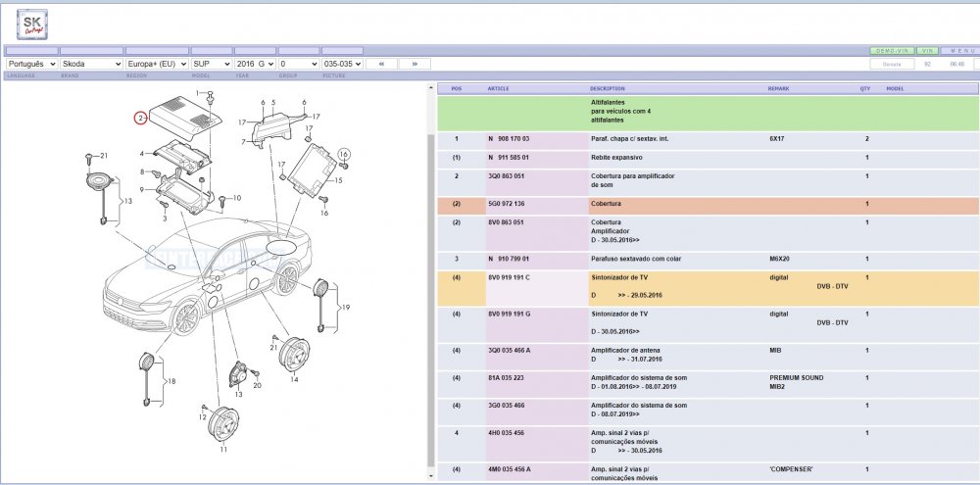Open the Group dropdown showing 0
The height and width of the screenshot is (485, 980).
coord(299,64)
